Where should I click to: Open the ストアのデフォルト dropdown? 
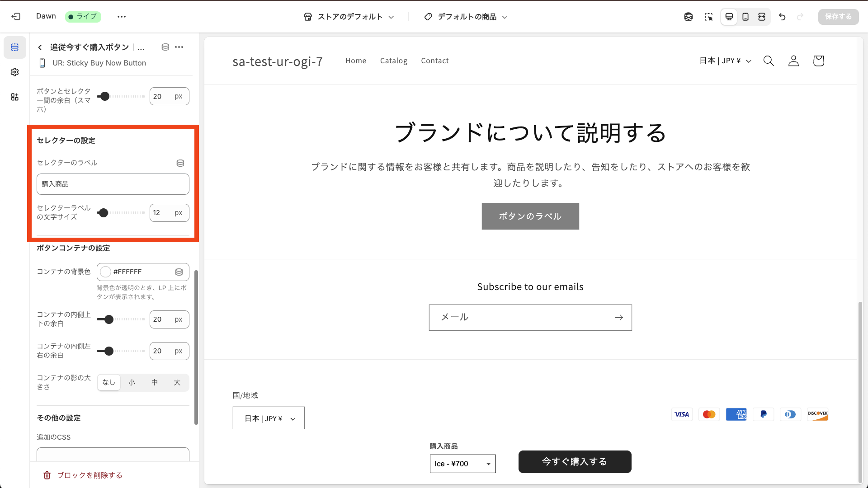coord(349,17)
